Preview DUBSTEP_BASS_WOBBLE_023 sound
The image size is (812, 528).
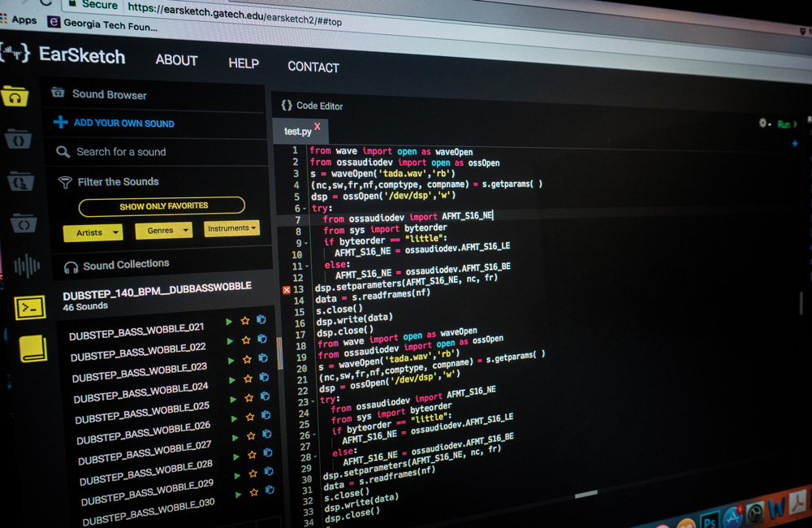[x=231, y=361]
